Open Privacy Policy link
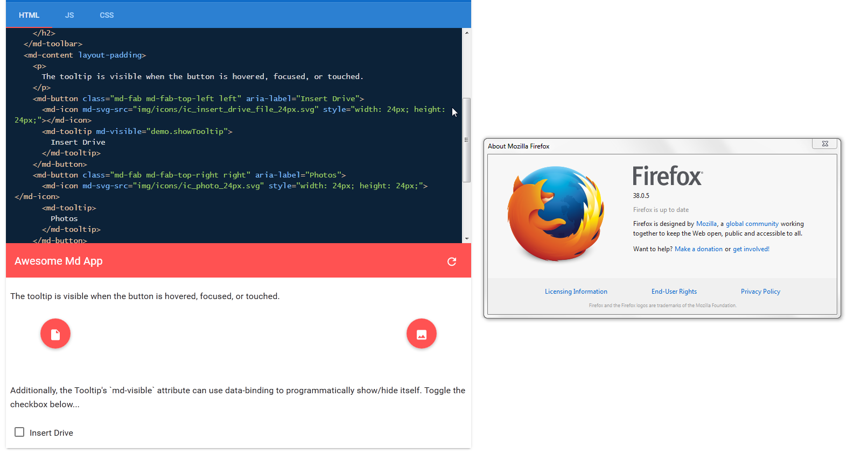 coord(760,292)
